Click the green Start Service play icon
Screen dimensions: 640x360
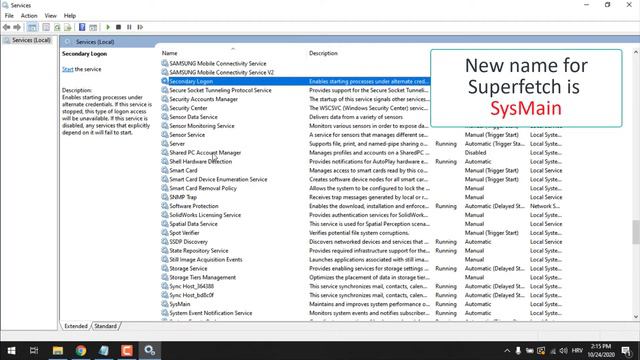[x=108, y=27]
